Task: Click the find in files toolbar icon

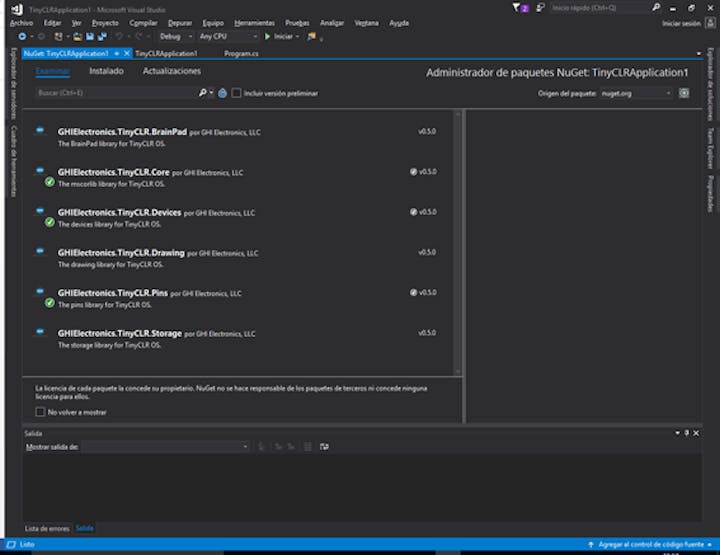Action: tap(312, 36)
